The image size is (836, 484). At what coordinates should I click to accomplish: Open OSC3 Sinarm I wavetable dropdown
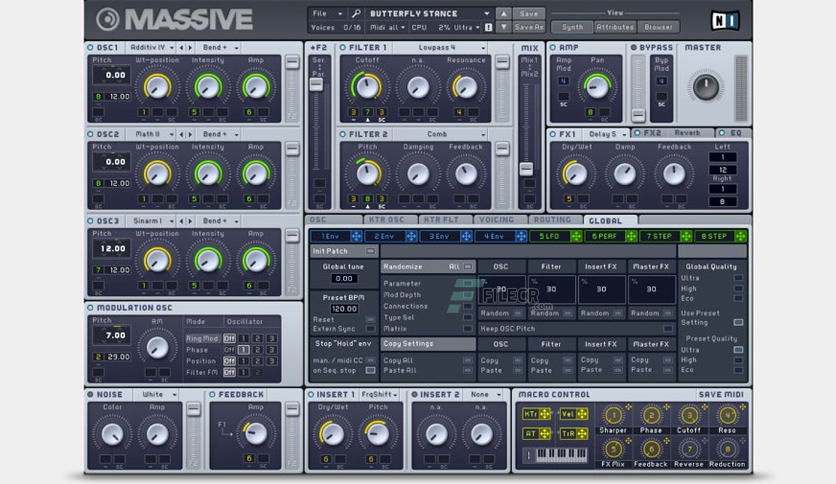point(152,221)
